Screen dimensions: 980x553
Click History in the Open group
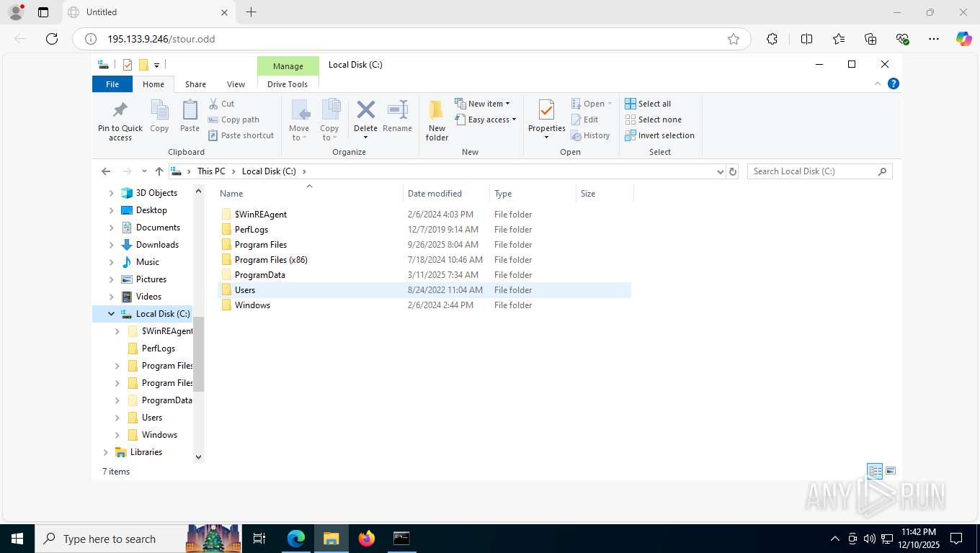pyautogui.click(x=590, y=135)
